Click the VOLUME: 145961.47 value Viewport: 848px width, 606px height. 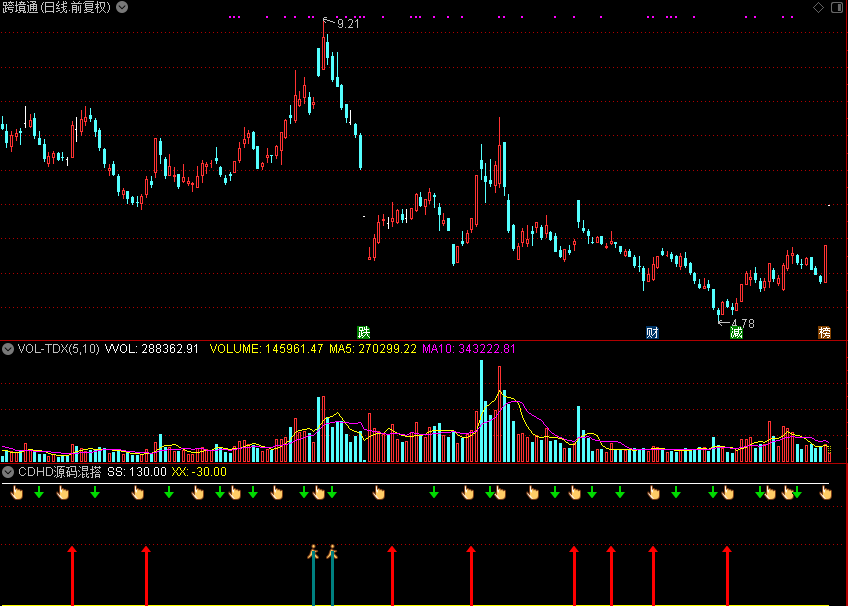point(266,349)
